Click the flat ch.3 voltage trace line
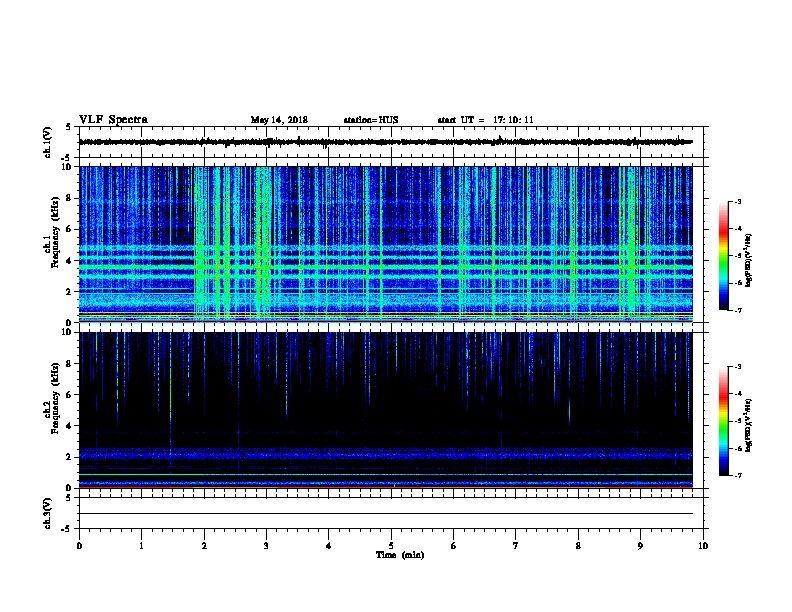Screen dimensions: 792x612 tap(386, 514)
